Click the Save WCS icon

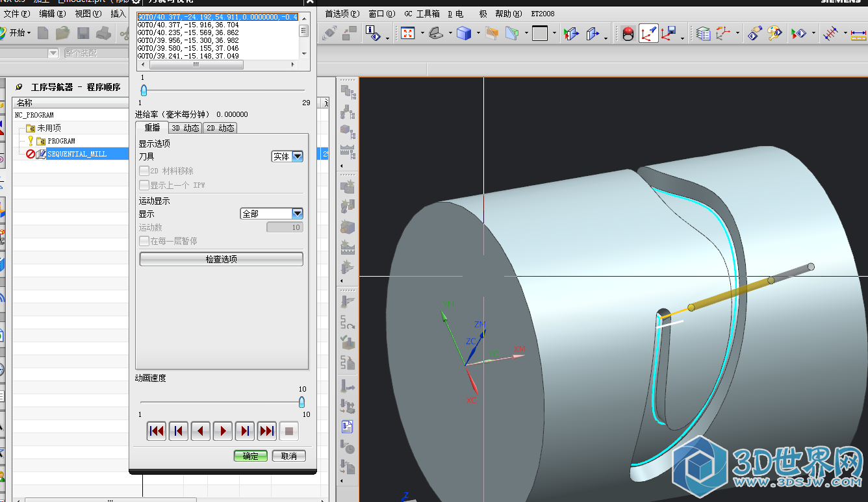pyautogui.click(x=669, y=33)
